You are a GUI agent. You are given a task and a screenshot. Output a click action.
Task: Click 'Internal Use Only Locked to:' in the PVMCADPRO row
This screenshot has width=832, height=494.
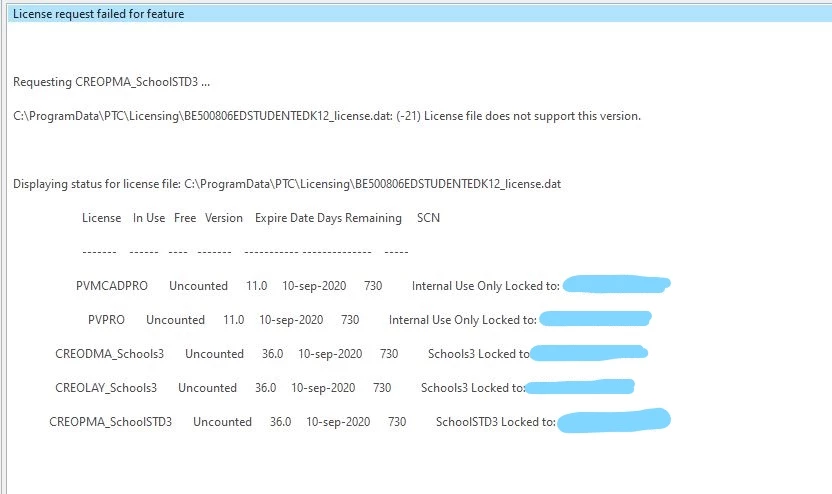tap(486, 286)
